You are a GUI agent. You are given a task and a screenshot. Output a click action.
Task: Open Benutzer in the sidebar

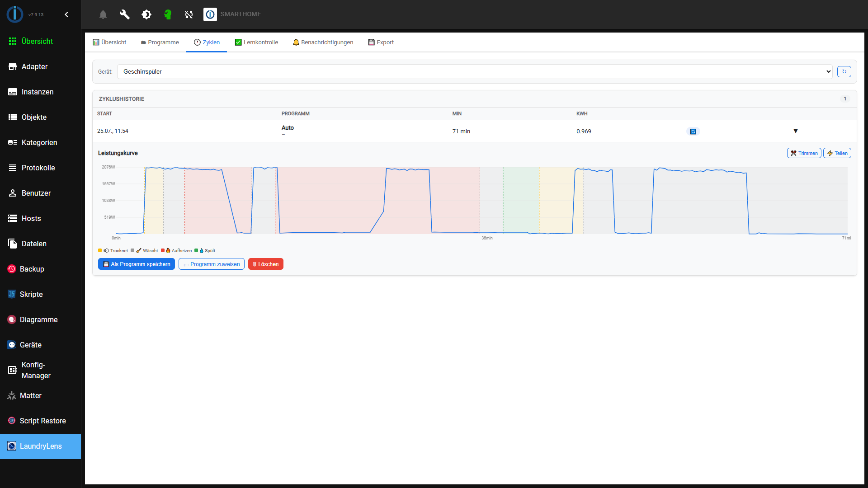40,193
